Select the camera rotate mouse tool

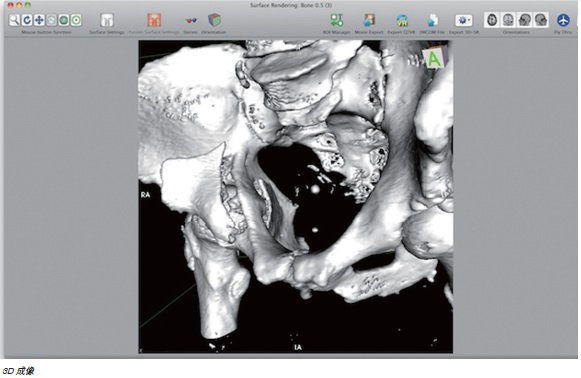[x=51, y=20]
